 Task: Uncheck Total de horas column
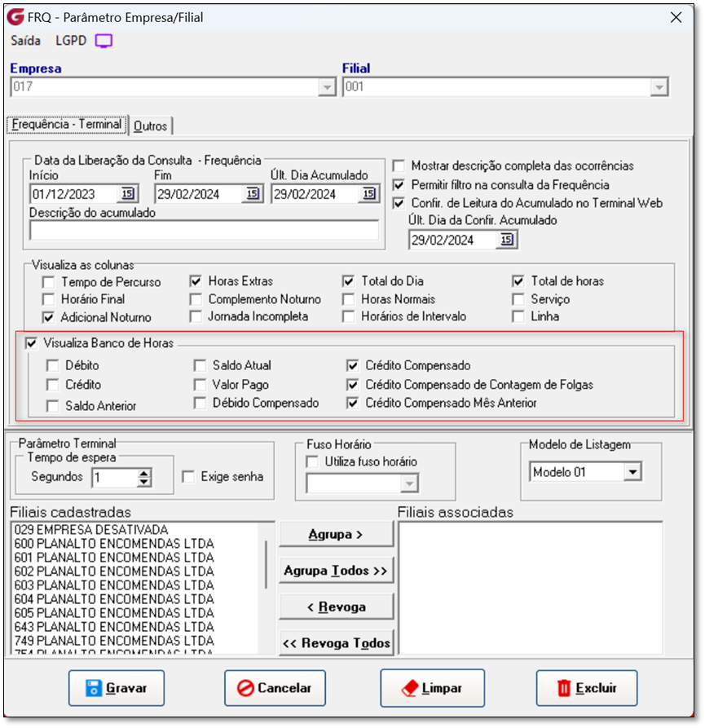[x=518, y=281]
